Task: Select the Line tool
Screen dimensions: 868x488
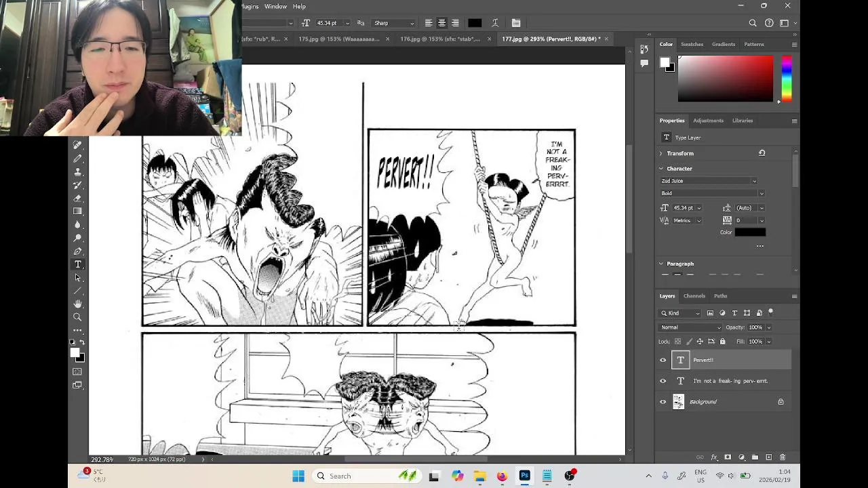Action: coord(77,291)
